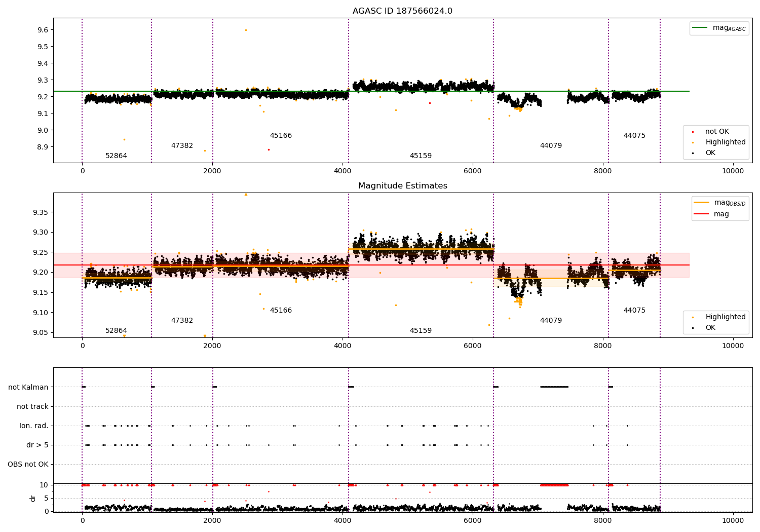Click the rotated 'dr' axis label
The height and width of the screenshot is (532, 760).
[x=33, y=498]
